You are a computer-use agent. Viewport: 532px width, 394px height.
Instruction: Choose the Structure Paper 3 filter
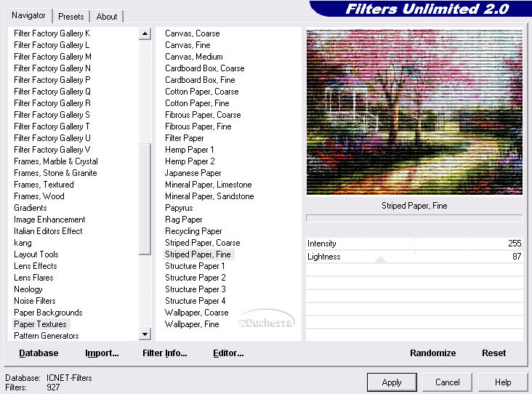coord(195,289)
